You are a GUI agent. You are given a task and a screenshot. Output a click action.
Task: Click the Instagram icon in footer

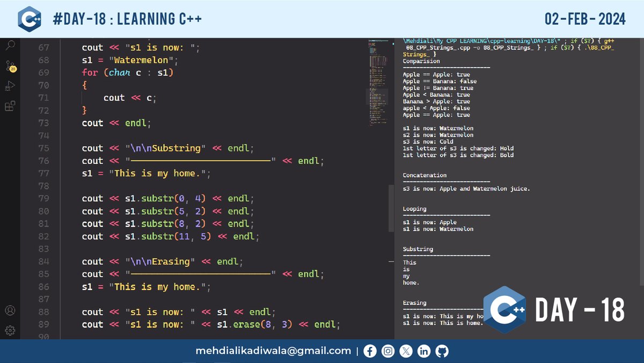[x=388, y=351]
